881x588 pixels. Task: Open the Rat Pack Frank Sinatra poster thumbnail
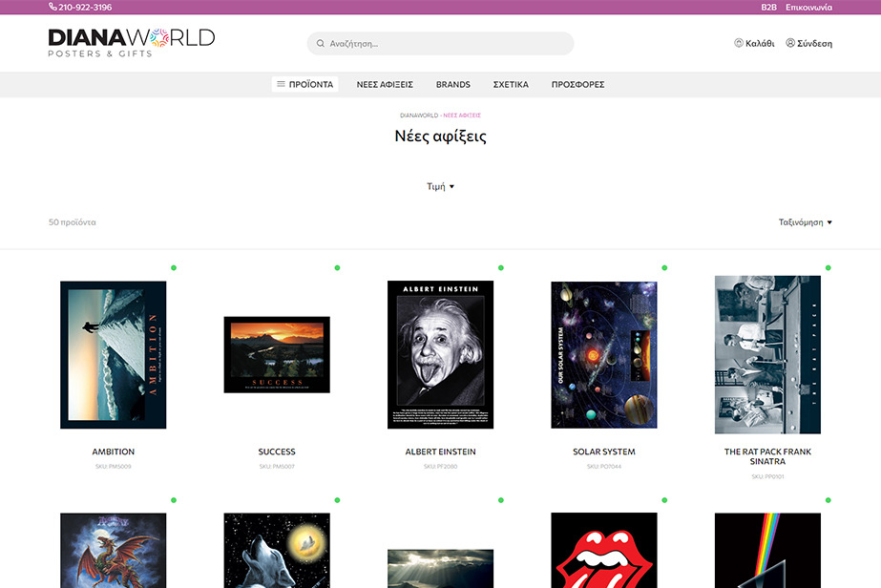click(x=767, y=355)
